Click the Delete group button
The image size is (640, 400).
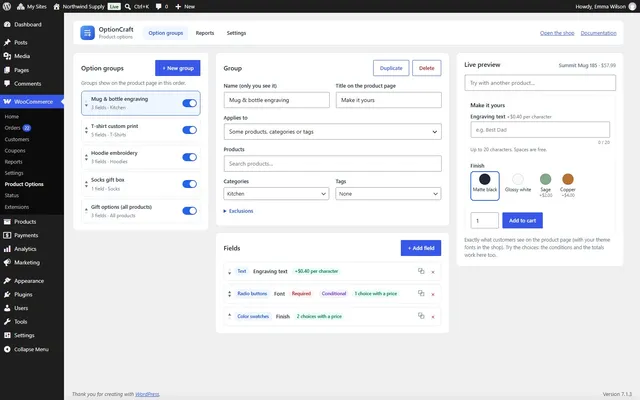[427, 68]
